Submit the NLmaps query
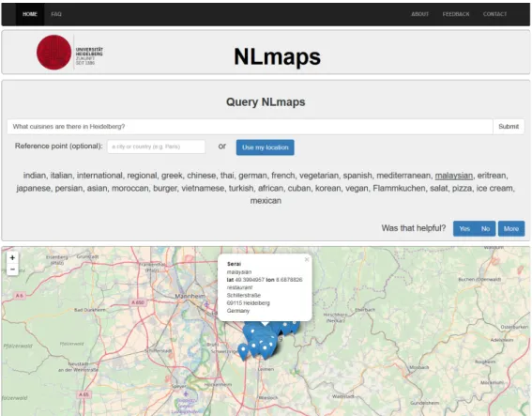Viewport: 532px width, 416px height. pyautogui.click(x=509, y=127)
